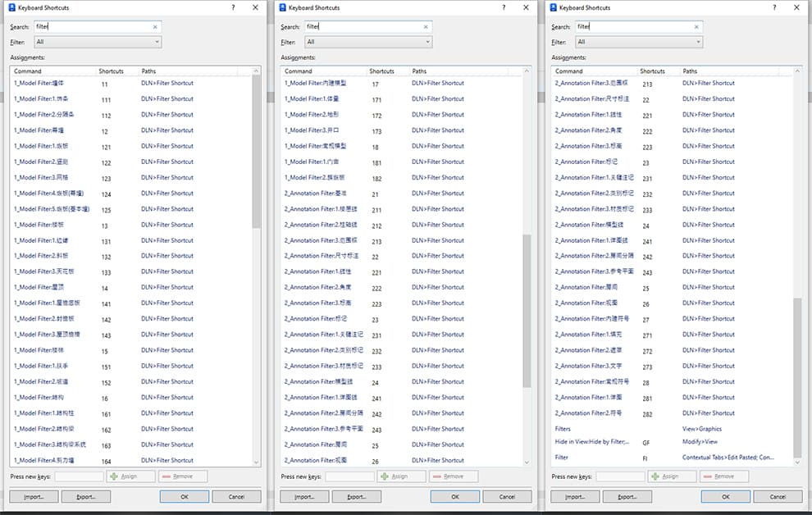Click the Remove button in the left dialog

tap(183, 476)
